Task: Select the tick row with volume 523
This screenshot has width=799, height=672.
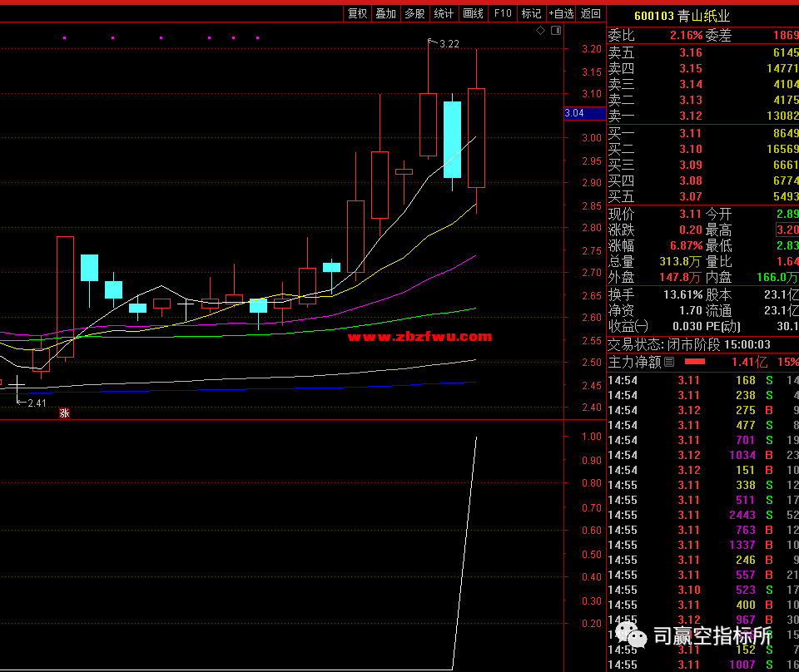Action: (702, 590)
